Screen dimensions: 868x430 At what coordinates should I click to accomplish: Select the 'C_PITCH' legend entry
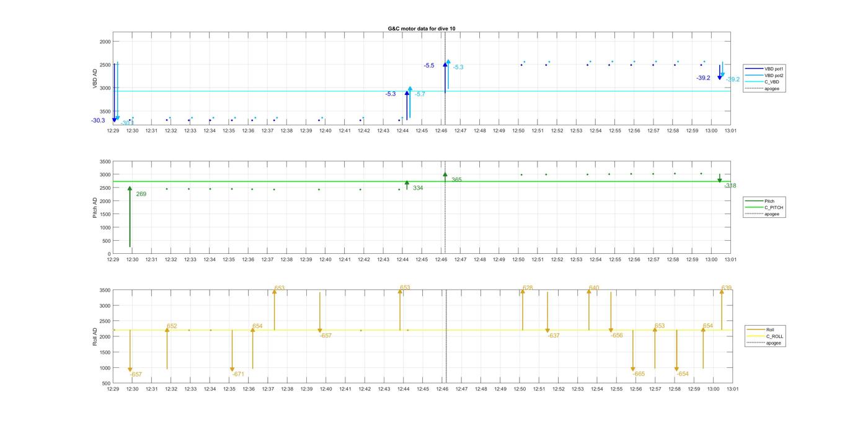coord(764,207)
